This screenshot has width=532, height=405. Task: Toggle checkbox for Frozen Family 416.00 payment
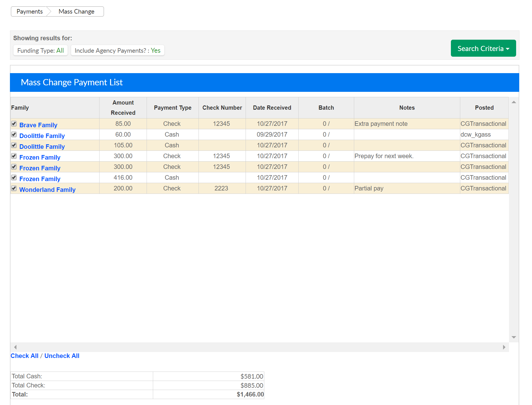click(14, 177)
